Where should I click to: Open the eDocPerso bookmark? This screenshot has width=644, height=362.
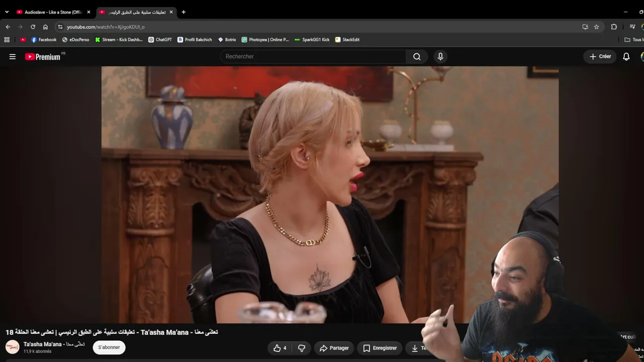pyautogui.click(x=75, y=40)
